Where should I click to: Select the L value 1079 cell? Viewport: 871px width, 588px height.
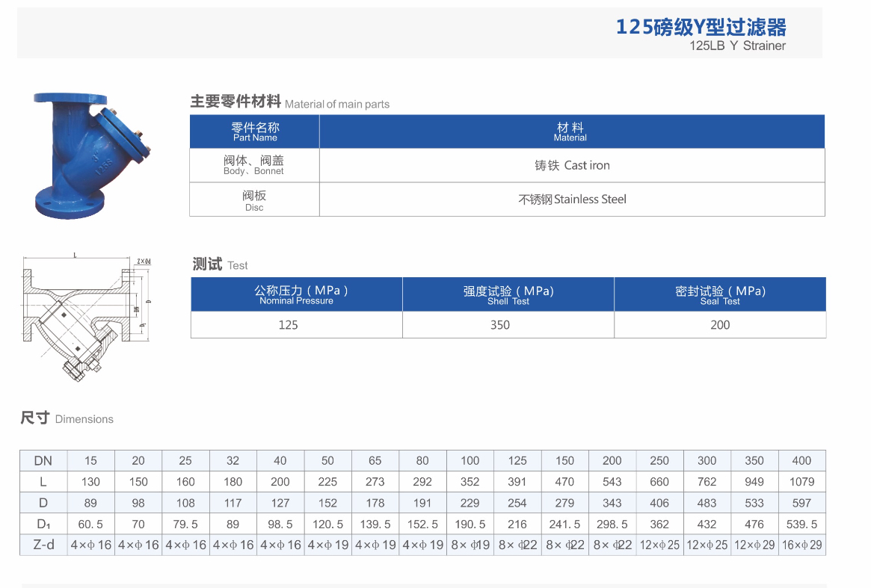(801, 482)
